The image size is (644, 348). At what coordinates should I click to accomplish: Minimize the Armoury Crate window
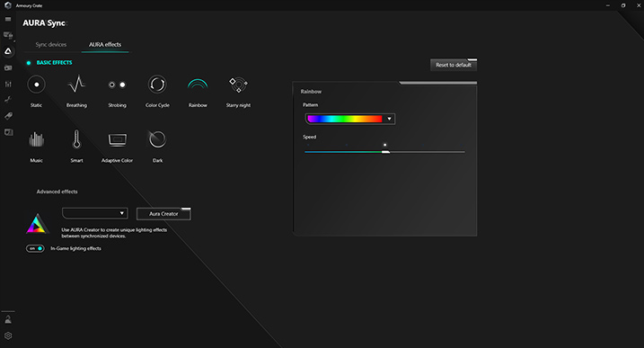608,5
